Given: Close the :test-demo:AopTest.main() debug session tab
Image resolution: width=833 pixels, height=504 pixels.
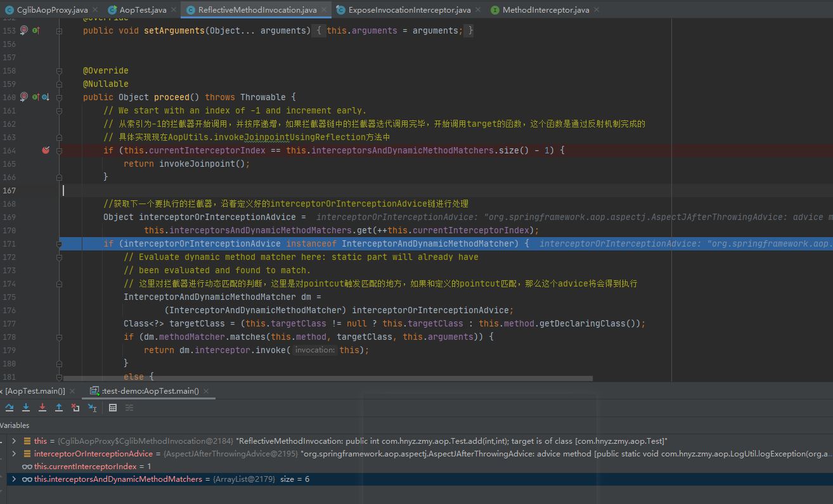Looking at the screenshot, I should tap(206, 391).
